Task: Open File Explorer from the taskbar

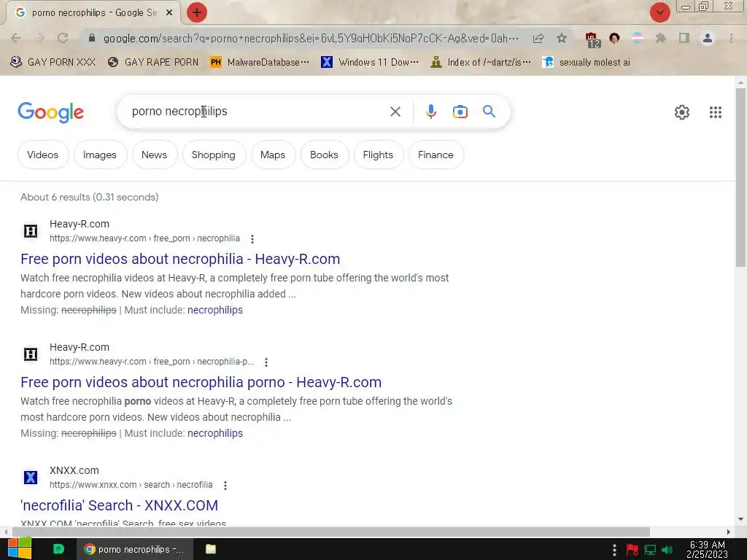Action: 211,549
